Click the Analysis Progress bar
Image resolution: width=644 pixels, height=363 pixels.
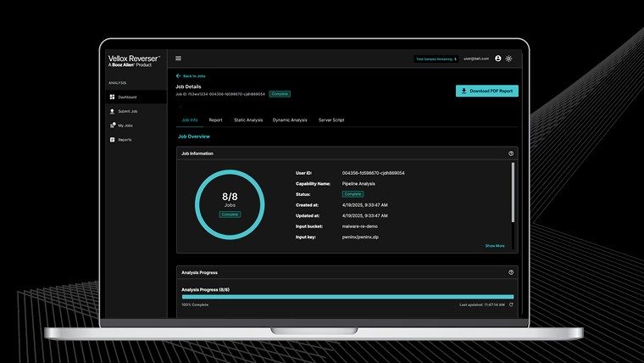[347, 297]
